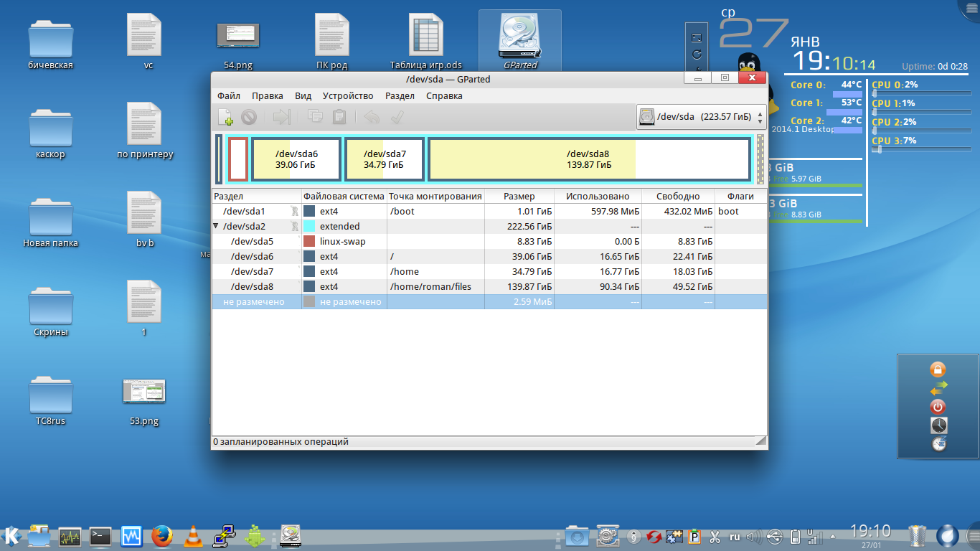
Task: Click the Copy partition toolbar icon
Action: pos(315,117)
